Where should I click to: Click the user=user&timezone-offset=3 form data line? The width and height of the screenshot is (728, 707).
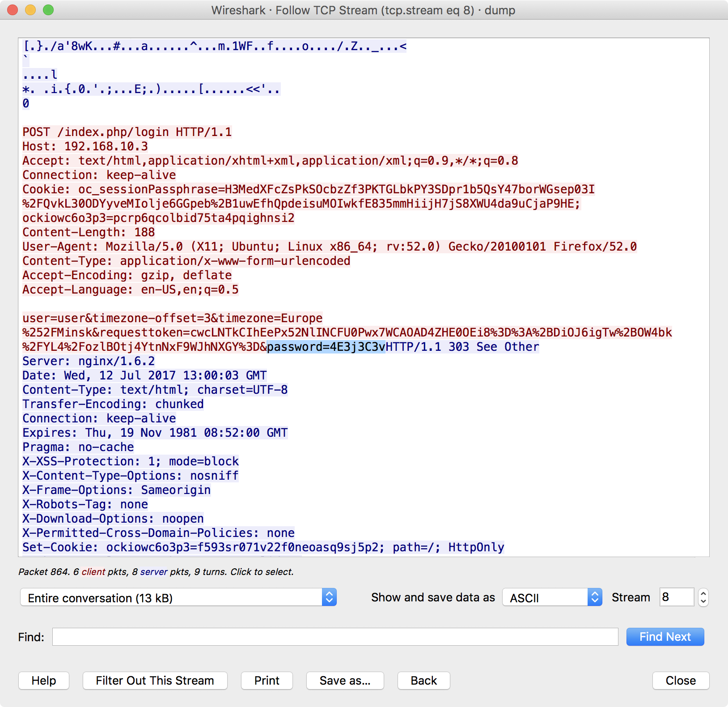click(173, 318)
